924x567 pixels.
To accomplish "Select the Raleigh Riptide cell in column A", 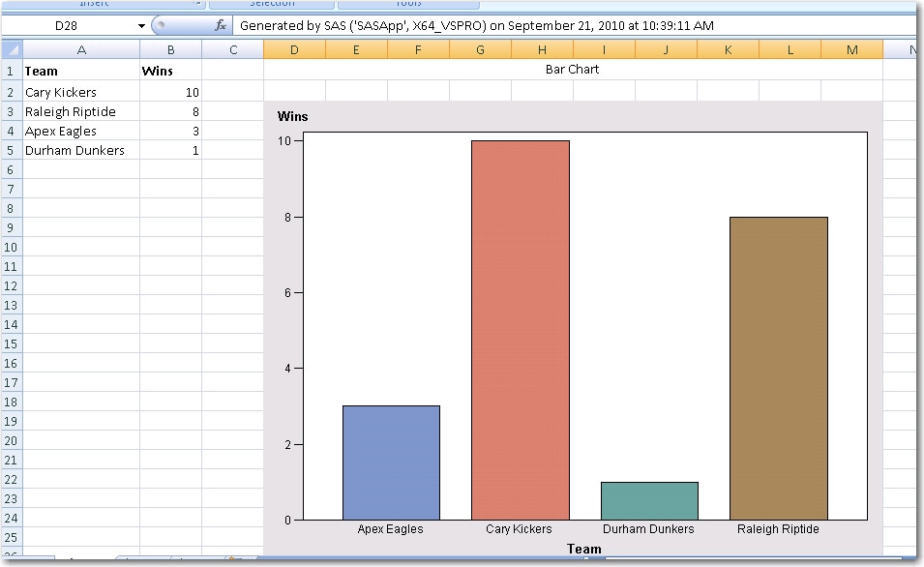I will 81,111.
